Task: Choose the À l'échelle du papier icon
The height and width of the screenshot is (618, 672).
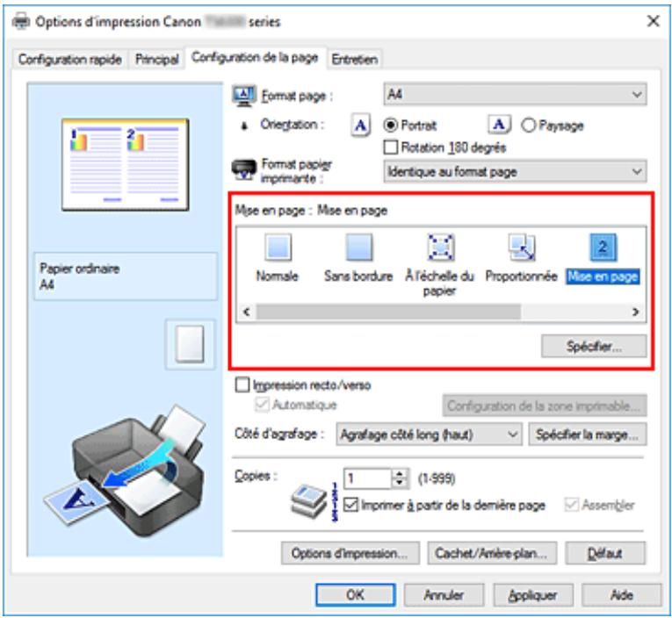Action: [x=440, y=248]
